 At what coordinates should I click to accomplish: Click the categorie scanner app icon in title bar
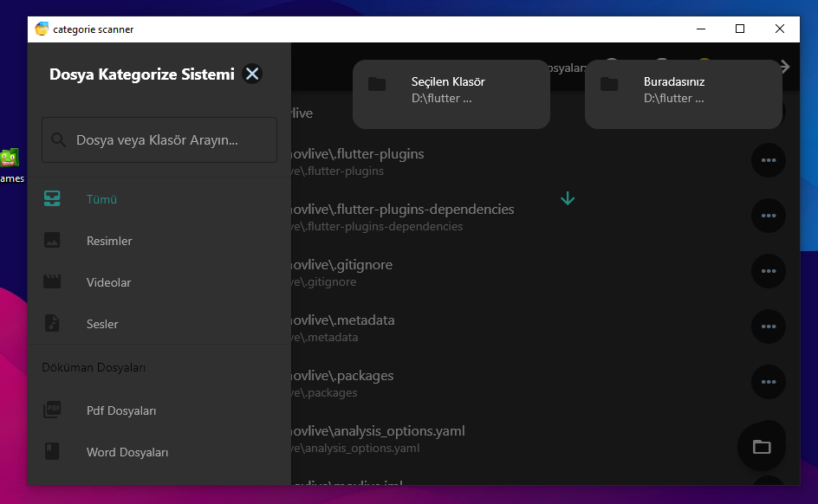pos(42,29)
